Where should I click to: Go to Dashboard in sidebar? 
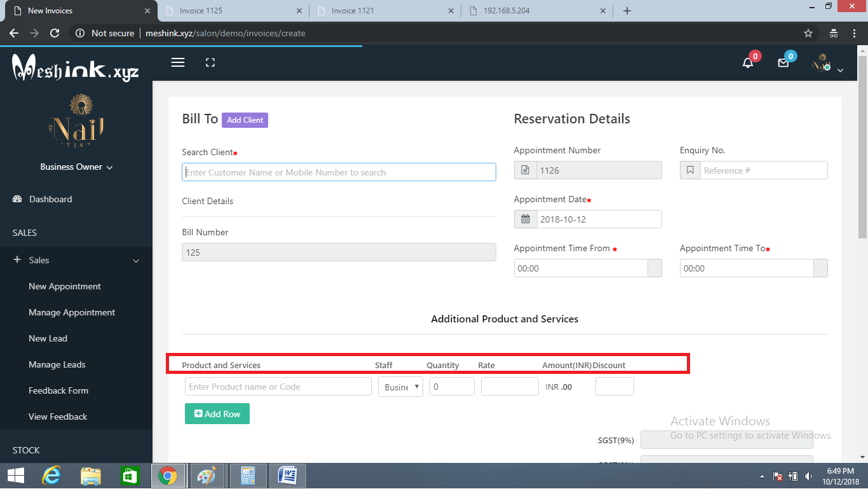coord(50,199)
